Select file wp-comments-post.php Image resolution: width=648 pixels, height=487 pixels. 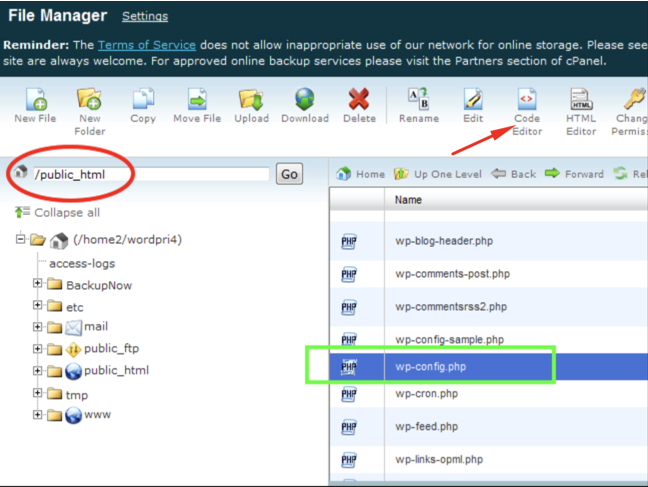(x=453, y=274)
